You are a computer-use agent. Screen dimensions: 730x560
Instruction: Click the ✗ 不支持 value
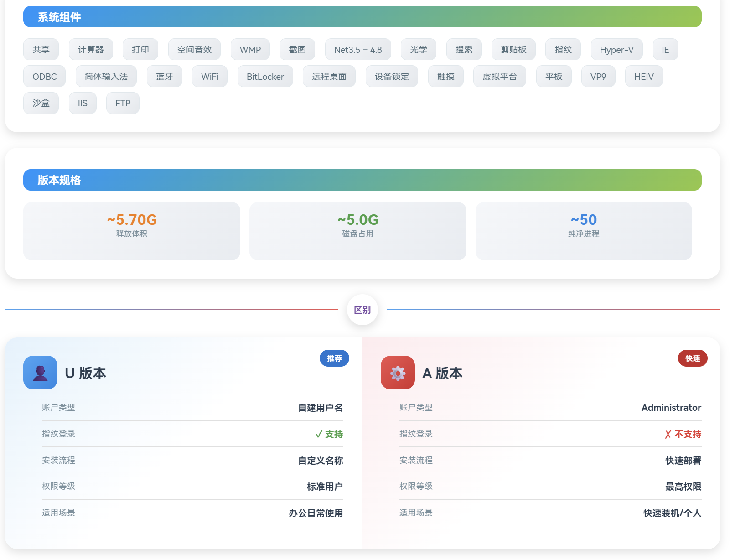click(x=683, y=434)
